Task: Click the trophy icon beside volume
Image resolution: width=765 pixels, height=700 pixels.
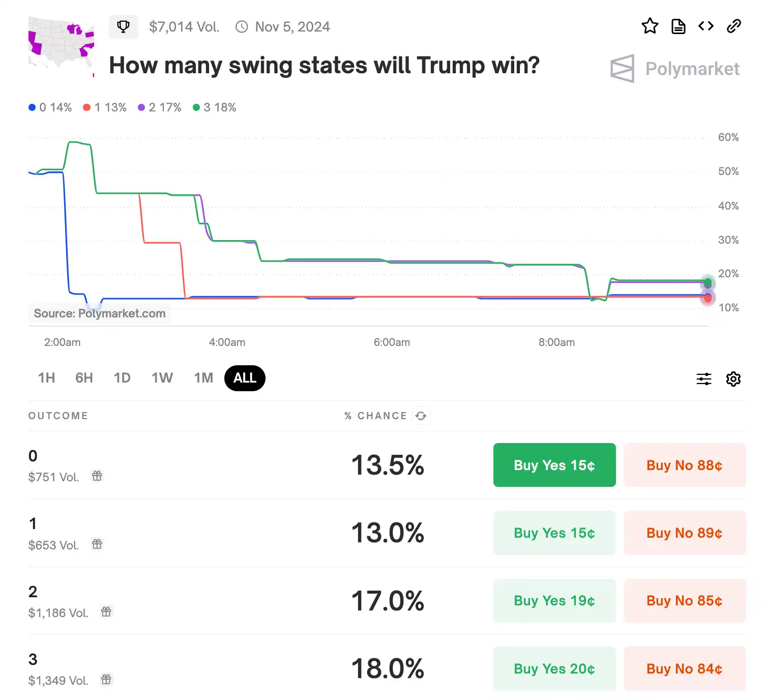Action: tap(123, 26)
